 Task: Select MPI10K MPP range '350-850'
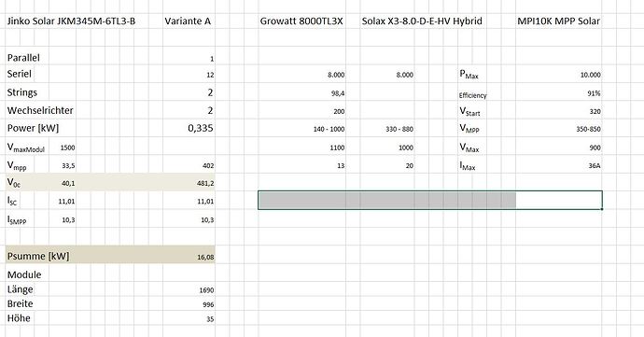[x=588, y=129]
